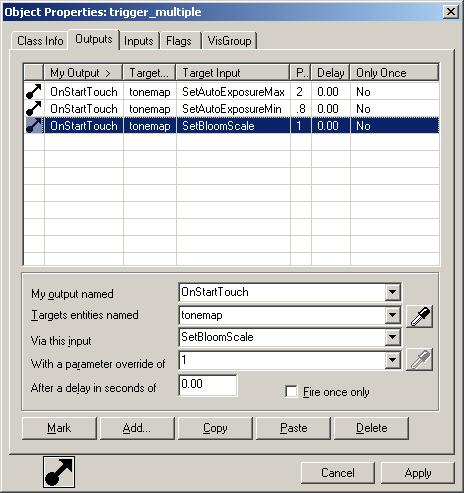Click the Apply button
The width and height of the screenshot is (464, 493).
coord(418,473)
